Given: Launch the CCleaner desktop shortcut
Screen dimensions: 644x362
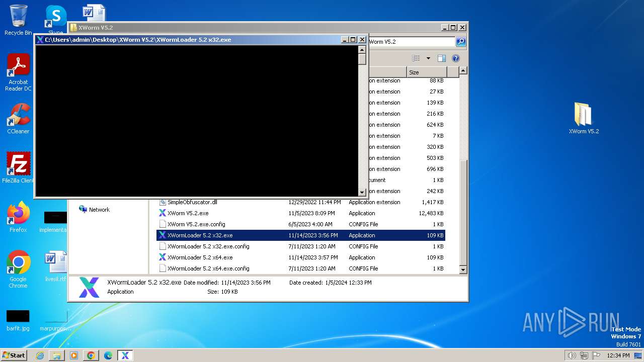Looking at the screenshot, I should [x=18, y=119].
